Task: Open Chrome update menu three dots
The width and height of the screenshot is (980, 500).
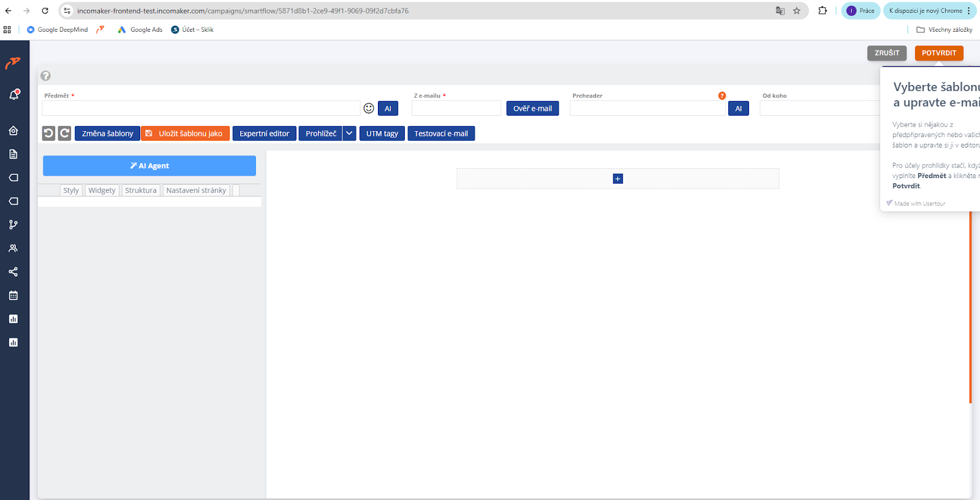Action: (x=969, y=11)
